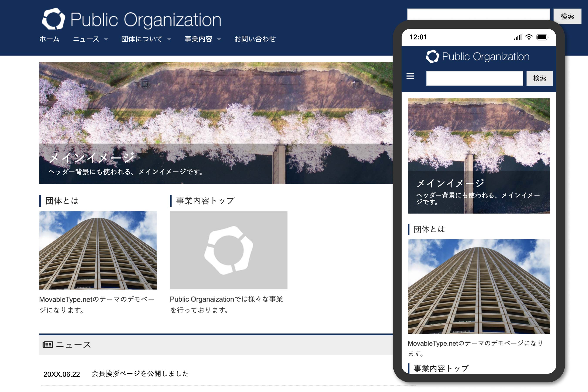Click the mobile Public Organization logo

[x=478, y=56]
